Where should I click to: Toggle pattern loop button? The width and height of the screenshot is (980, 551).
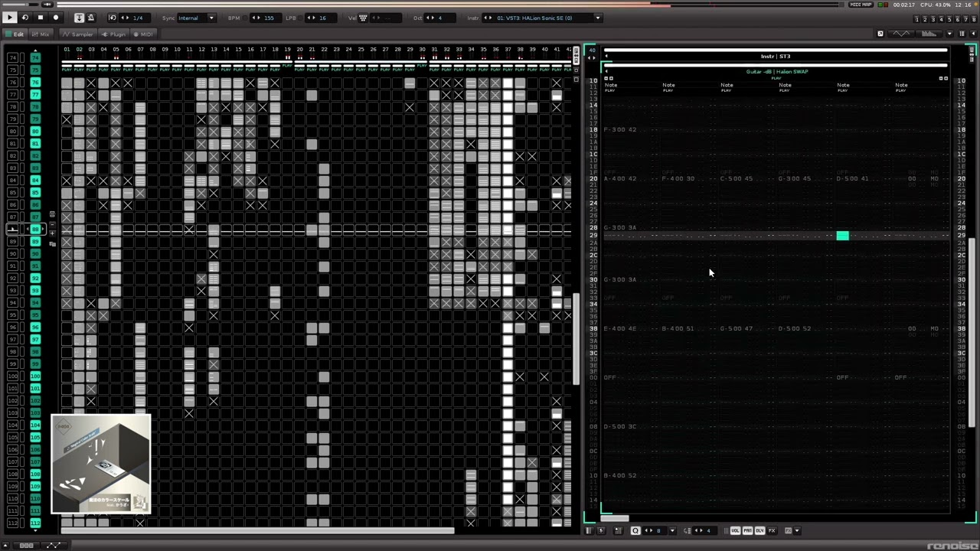(24, 18)
